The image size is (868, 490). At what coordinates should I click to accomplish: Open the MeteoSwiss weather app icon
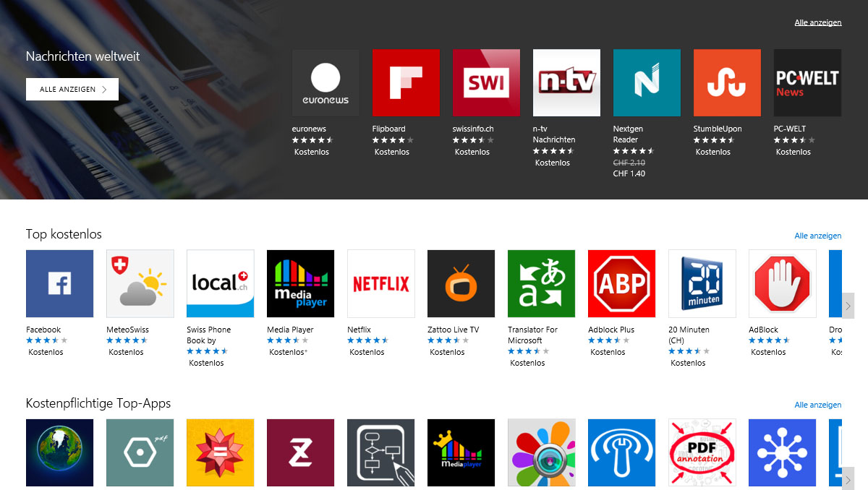(x=140, y=283)
